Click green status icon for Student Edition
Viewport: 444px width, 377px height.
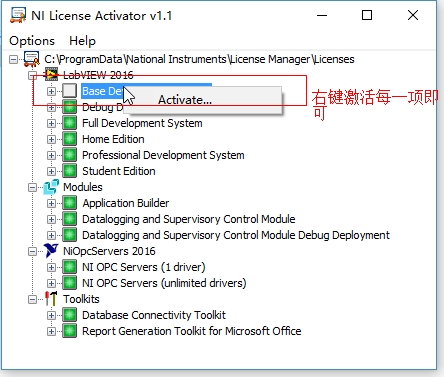click(69, 171)
